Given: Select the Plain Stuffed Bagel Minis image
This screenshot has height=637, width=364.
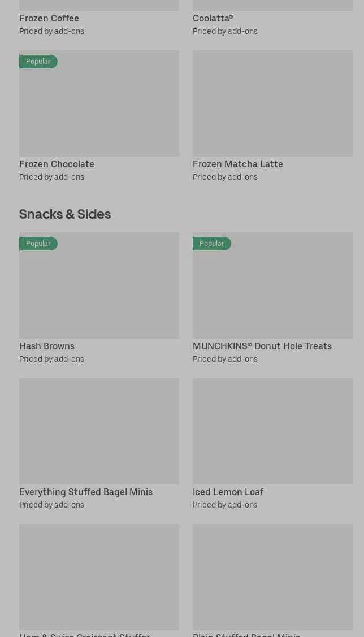Looking at the screenshot, I should click(272, 577).
